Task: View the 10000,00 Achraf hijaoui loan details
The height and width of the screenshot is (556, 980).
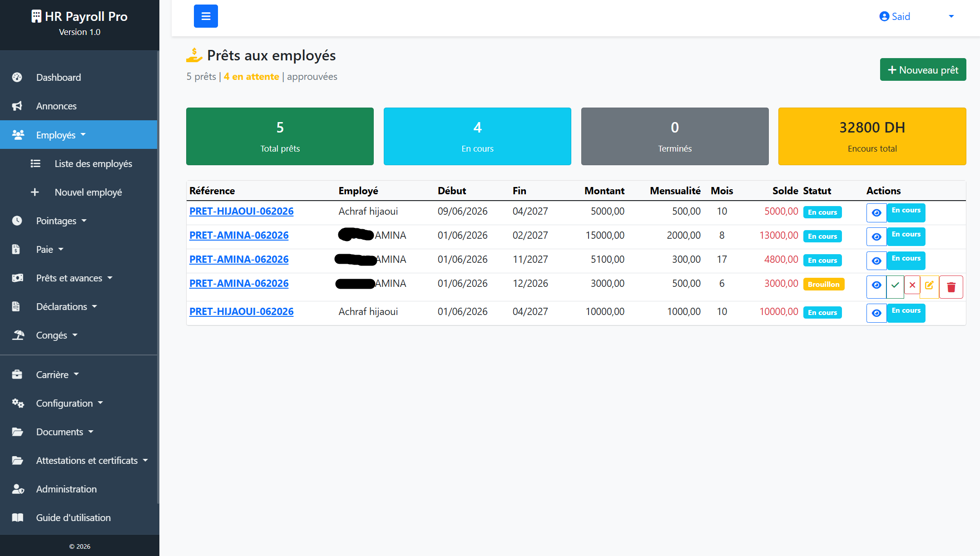Action: (x=876, y=313)
